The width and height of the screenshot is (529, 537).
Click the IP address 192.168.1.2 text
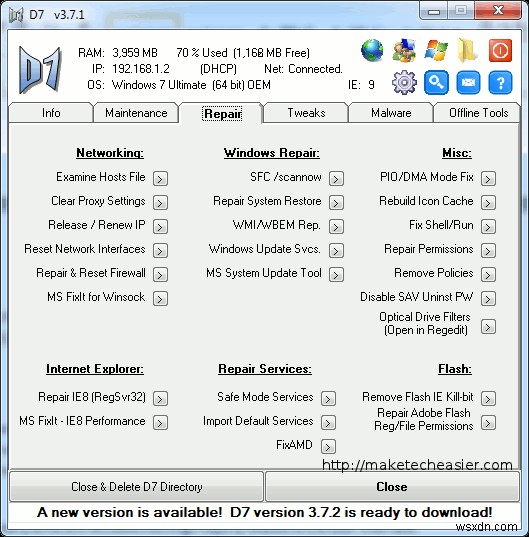[x=141, y=69]
